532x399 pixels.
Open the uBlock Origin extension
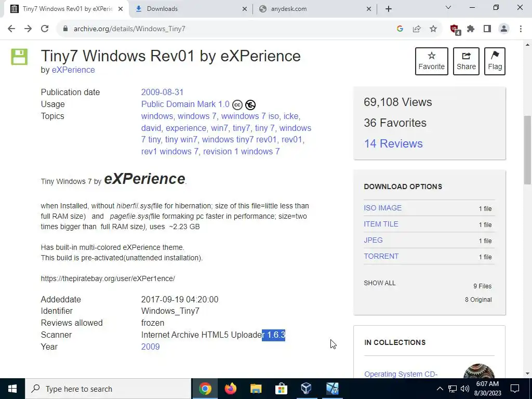(x=455, y=30)
